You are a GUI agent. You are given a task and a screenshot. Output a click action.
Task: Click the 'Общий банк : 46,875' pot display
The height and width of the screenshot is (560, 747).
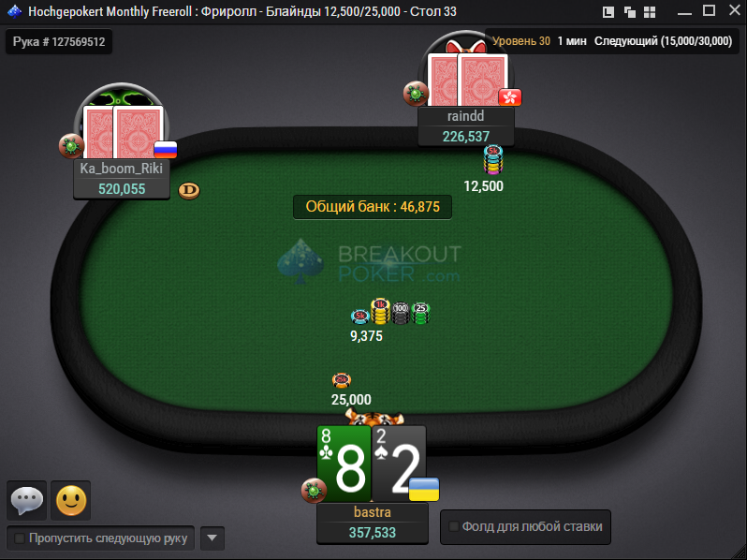pos(373,207)
